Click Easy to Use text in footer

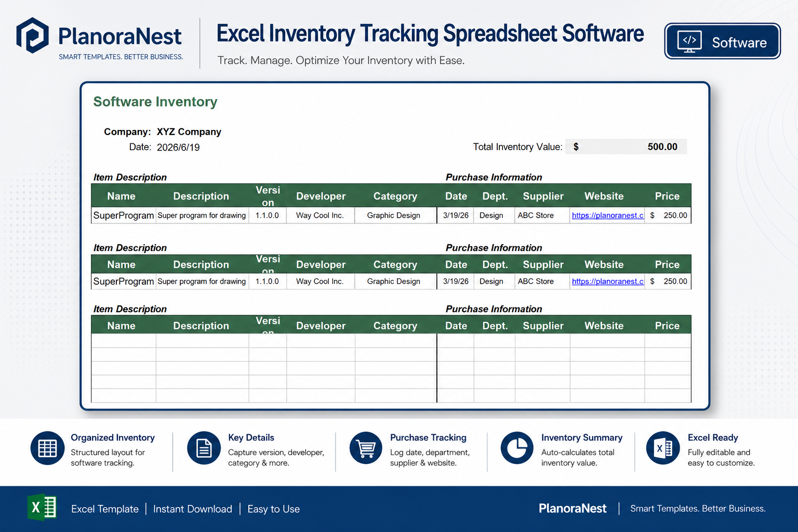point(274,509)
